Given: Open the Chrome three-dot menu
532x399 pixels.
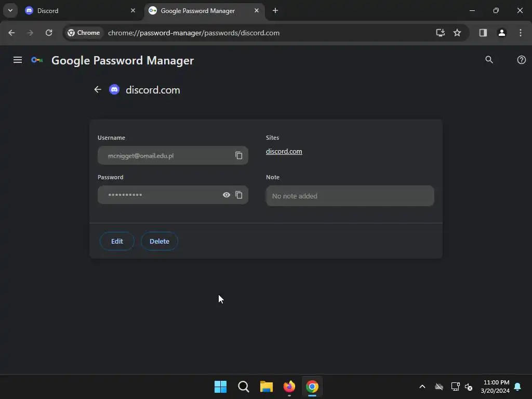Looking at the screenshot, I should [521, 33].
